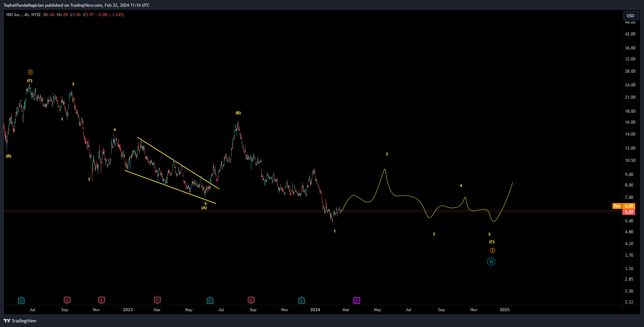Image resolution: width=644 pixels, height=327 pixels.
Task: Click the green earnings marker left of Jul 2022
Action: coord(21,300)
